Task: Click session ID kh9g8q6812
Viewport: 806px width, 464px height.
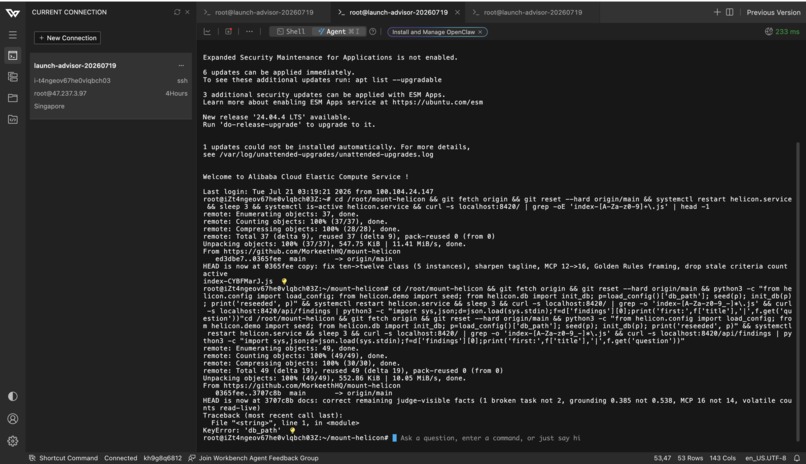Action: tap(162, 458)
